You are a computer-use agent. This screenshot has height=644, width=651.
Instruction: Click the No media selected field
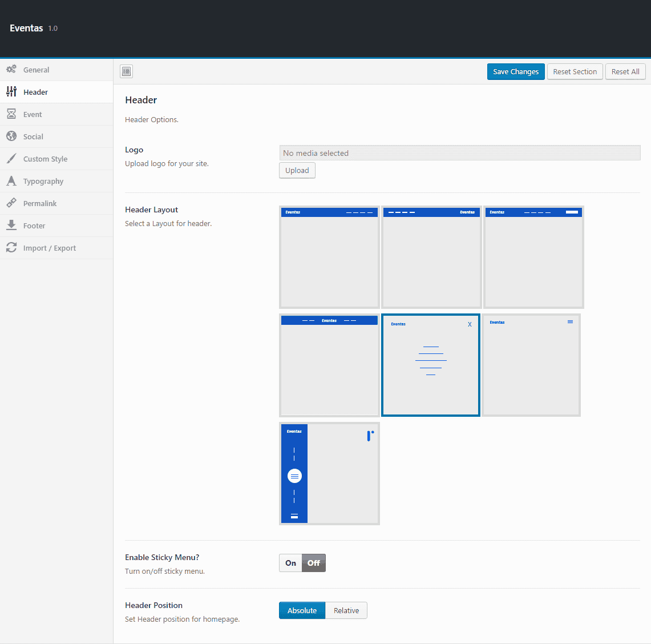(x=459, y=152)
